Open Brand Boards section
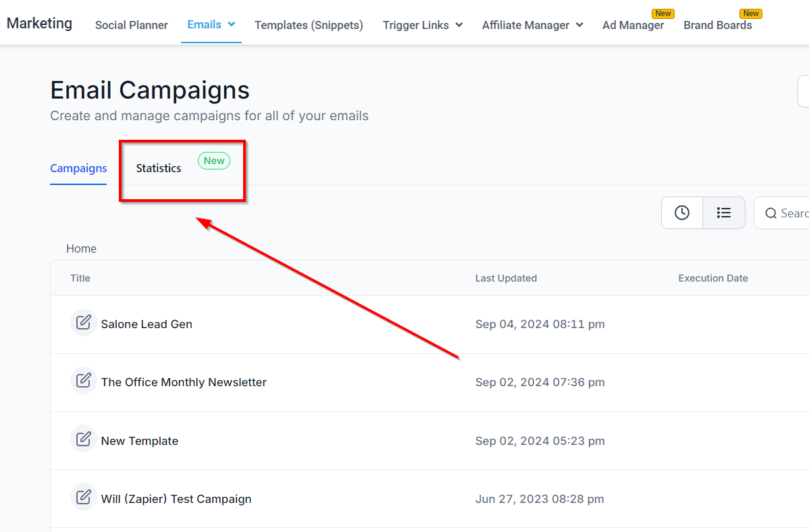809x532 pixels. (x=718, y=25)
